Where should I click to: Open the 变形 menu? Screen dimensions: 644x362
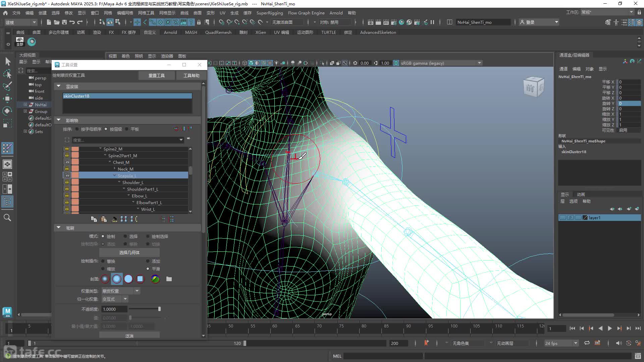tap(210, 13)
